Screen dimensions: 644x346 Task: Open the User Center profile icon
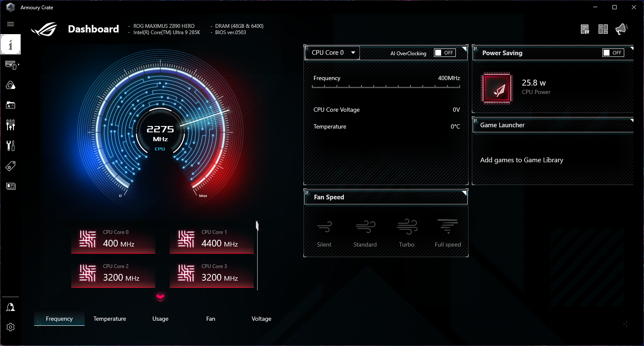click(x=11, y=307)
